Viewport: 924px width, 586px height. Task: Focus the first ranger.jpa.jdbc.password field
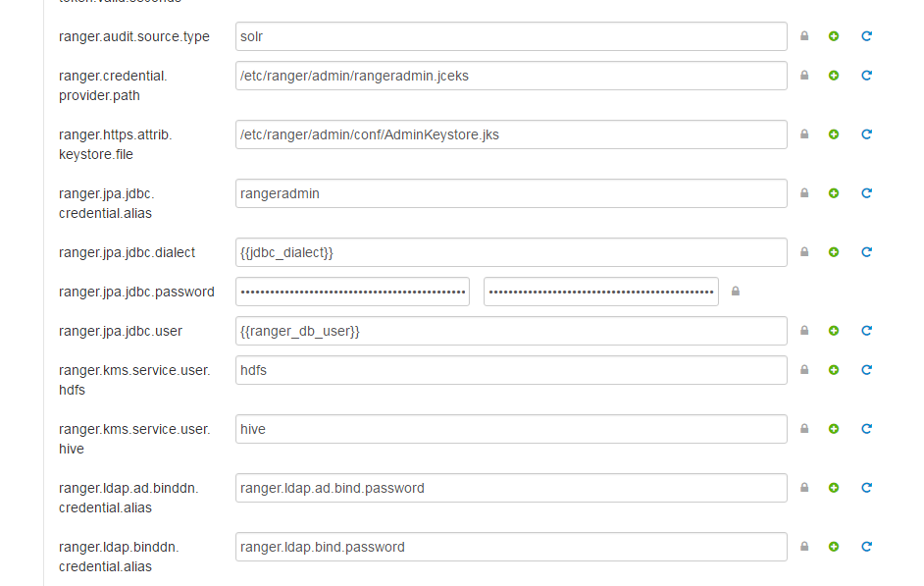point(352,292)
